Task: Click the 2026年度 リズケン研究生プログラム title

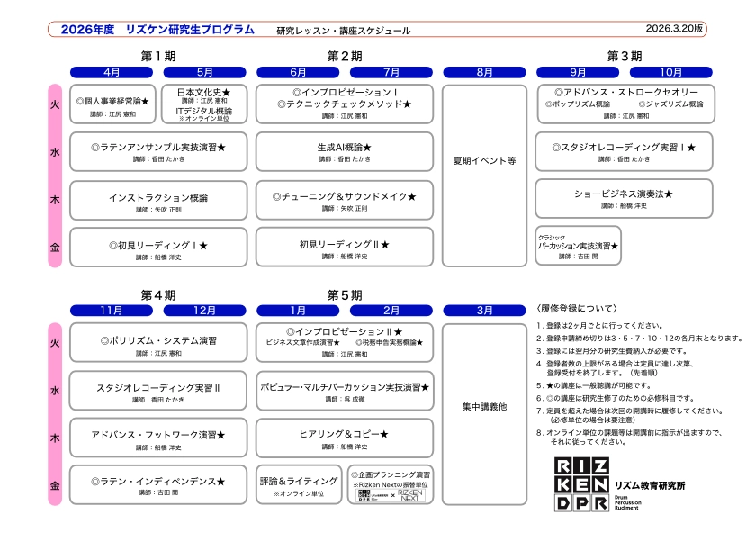Action: click(158, 30)
